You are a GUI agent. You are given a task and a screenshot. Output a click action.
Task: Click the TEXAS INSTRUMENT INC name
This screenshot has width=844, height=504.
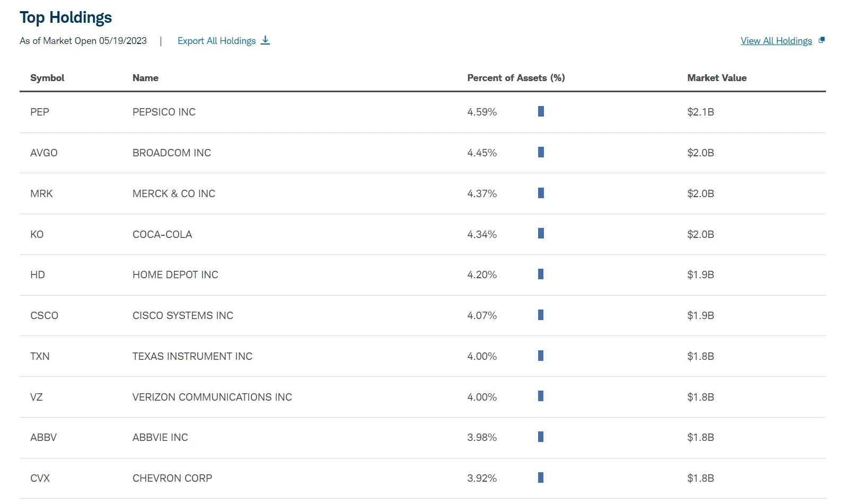[x=192, y=356]
